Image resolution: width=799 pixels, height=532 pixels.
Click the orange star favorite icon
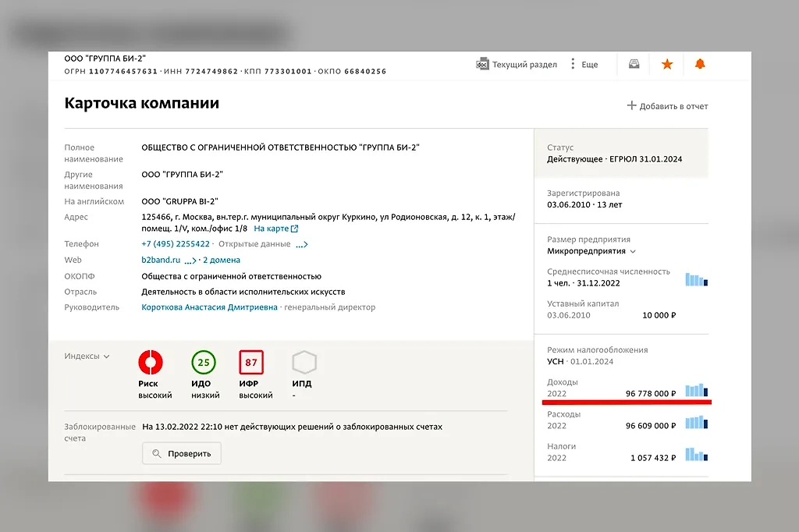point(667,65)
